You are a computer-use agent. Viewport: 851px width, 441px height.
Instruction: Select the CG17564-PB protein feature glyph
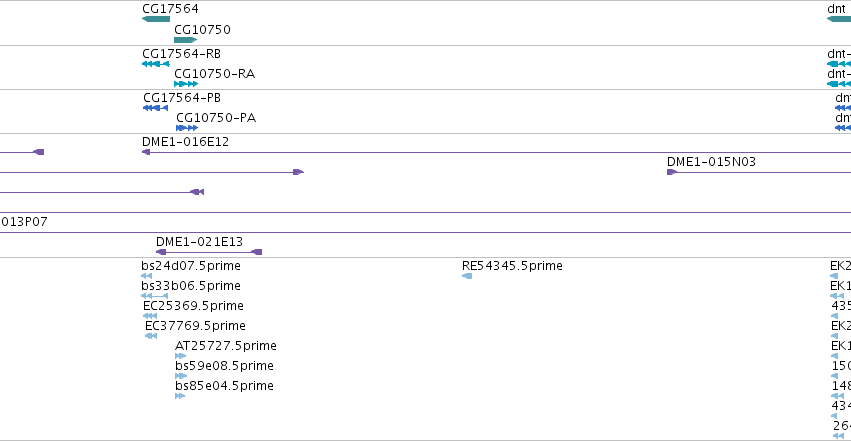click(x=155, y=108)
